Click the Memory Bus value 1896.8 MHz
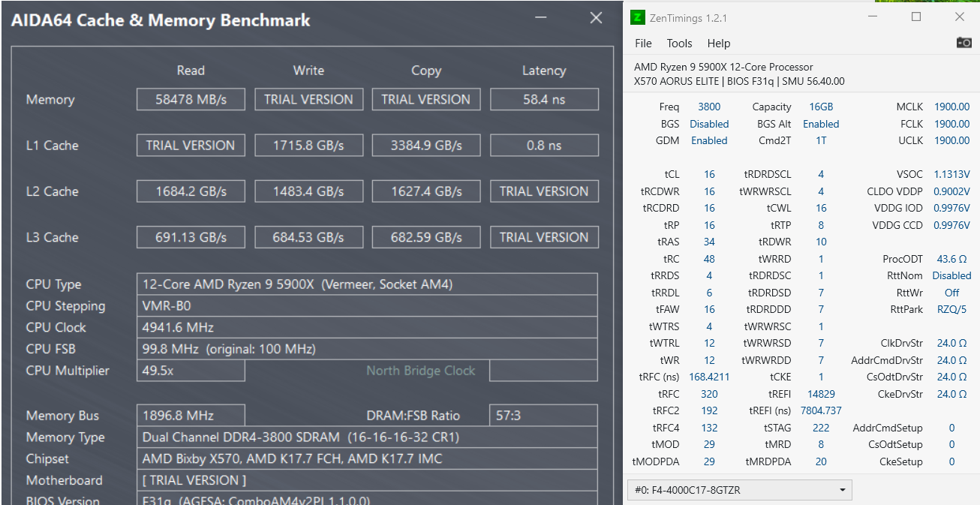The height and width of the screenshot is (505, 980). click(x=191, y=416)
